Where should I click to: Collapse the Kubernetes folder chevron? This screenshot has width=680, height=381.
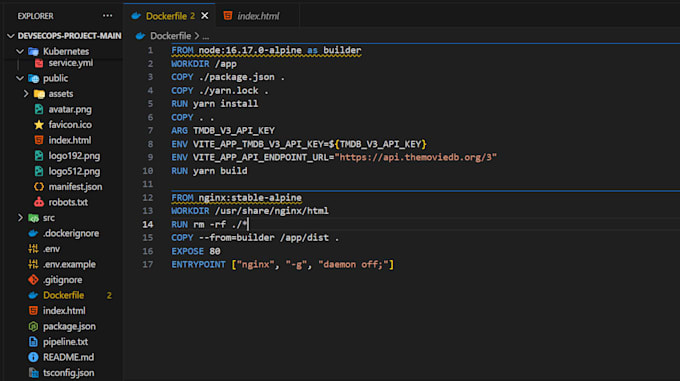(20, 51)
